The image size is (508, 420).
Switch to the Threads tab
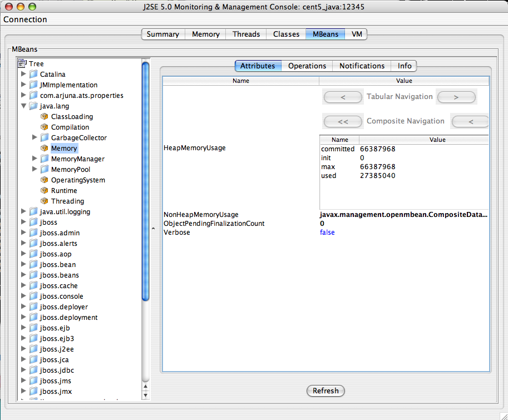tap(246, 34)
